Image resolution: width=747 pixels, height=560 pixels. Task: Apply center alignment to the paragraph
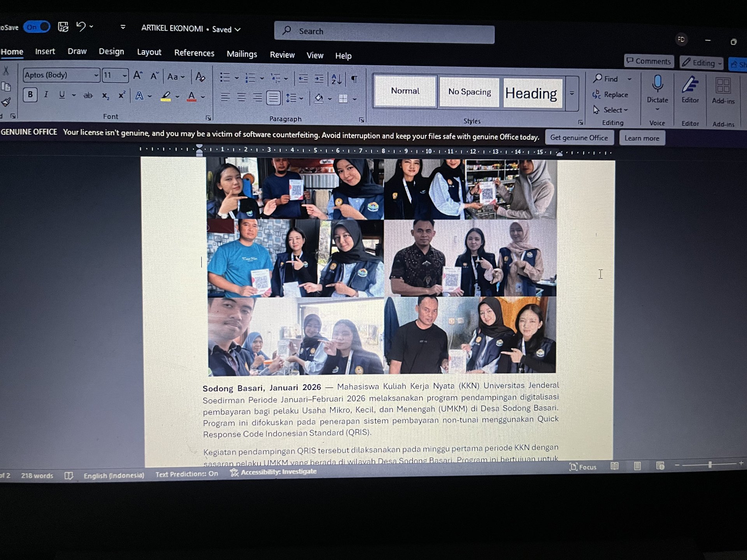(242, 98)
